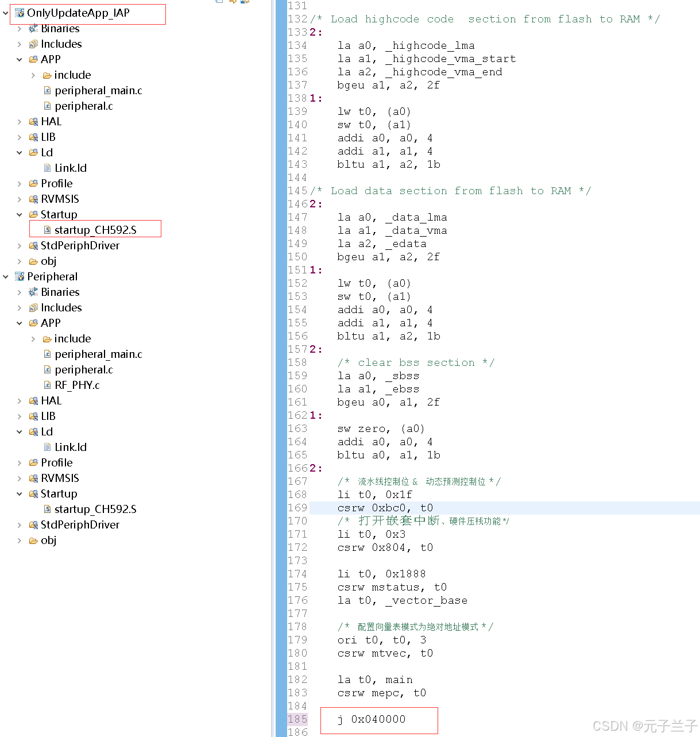
Task: Click comment 'Load data section from flash to RAM'
Action: point(451,191)
